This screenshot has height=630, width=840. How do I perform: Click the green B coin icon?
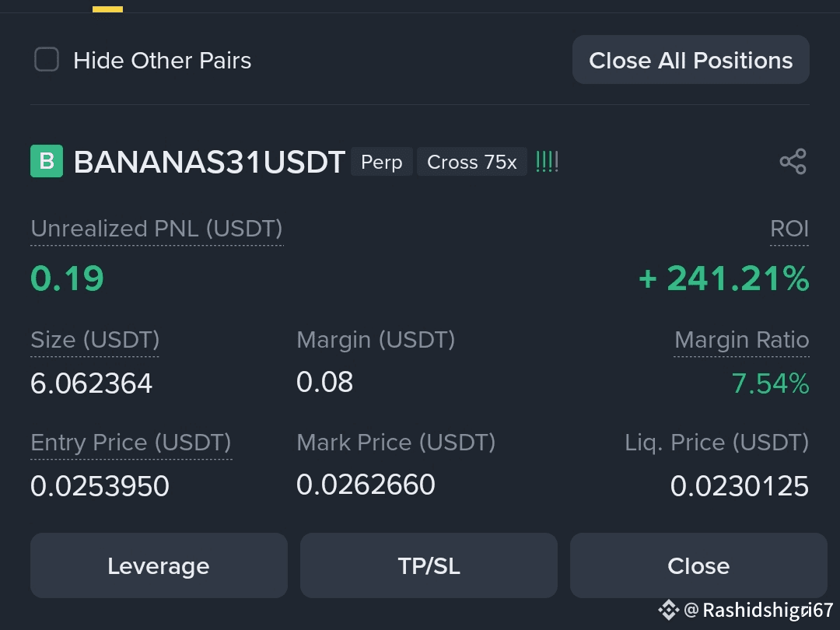click(47, 161)
